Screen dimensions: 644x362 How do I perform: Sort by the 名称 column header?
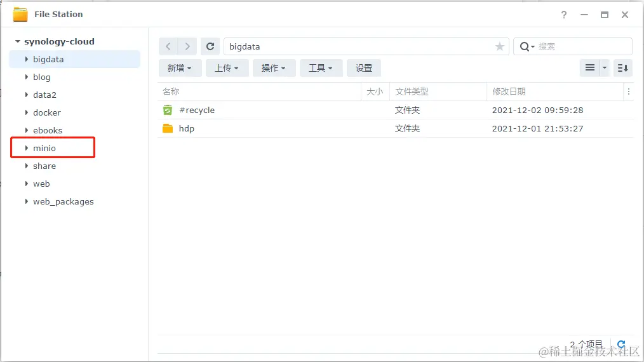[260, 91]
